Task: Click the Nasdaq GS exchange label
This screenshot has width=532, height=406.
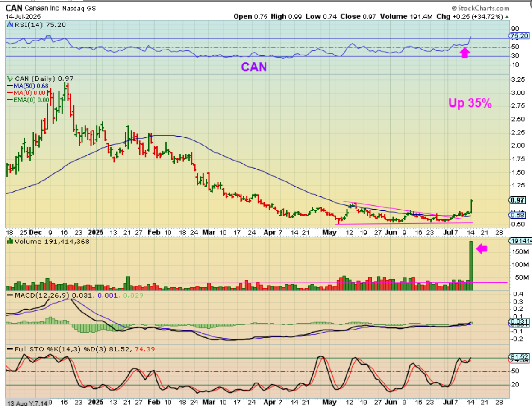Action: 79,9
